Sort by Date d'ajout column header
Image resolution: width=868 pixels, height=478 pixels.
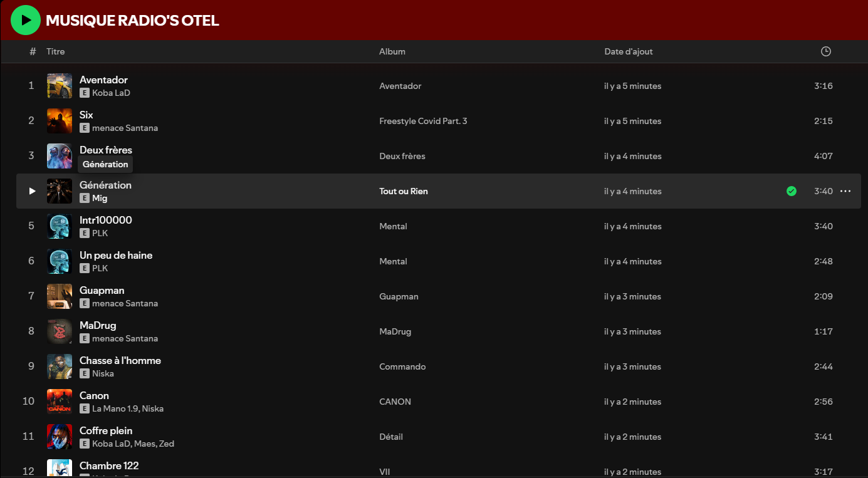[629, 51]
